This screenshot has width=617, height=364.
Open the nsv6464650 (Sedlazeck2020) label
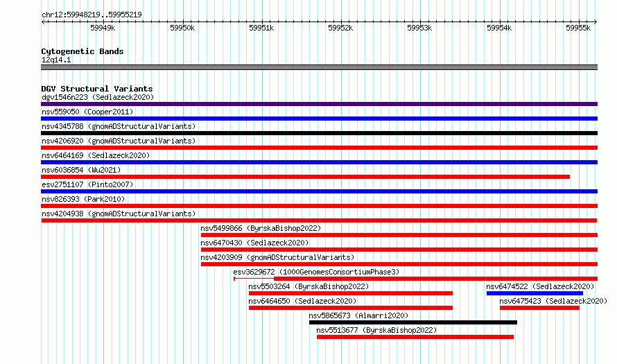click(302, 301)
